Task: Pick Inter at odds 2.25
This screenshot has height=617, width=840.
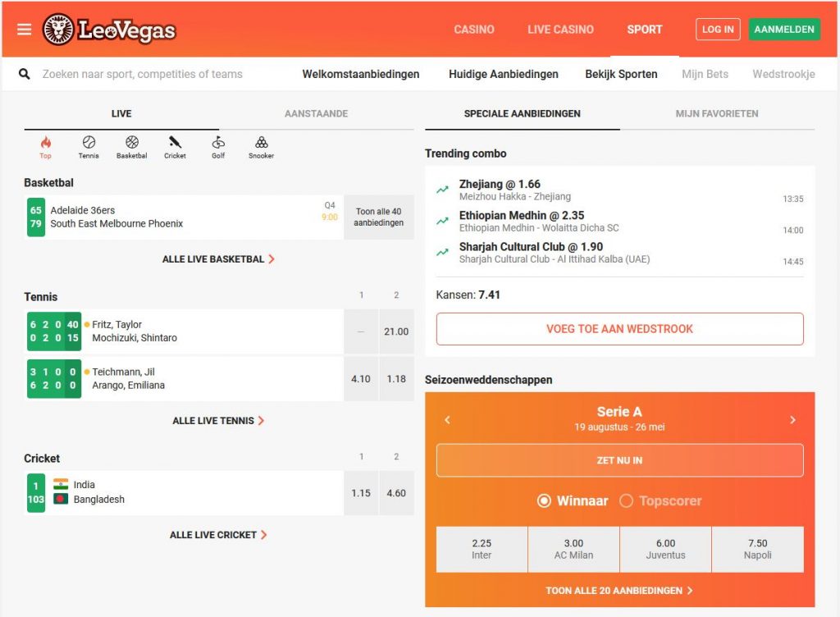Action: [482, 549]
